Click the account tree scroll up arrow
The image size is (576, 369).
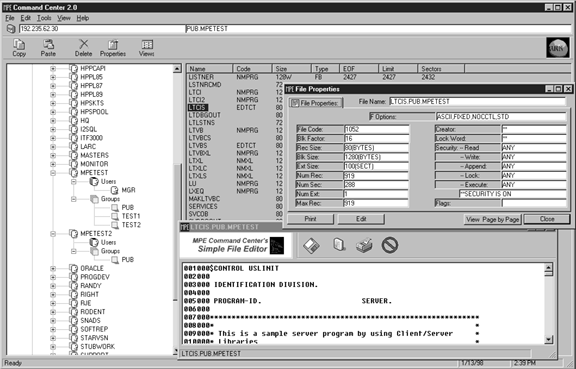click(x=177, y=69)
